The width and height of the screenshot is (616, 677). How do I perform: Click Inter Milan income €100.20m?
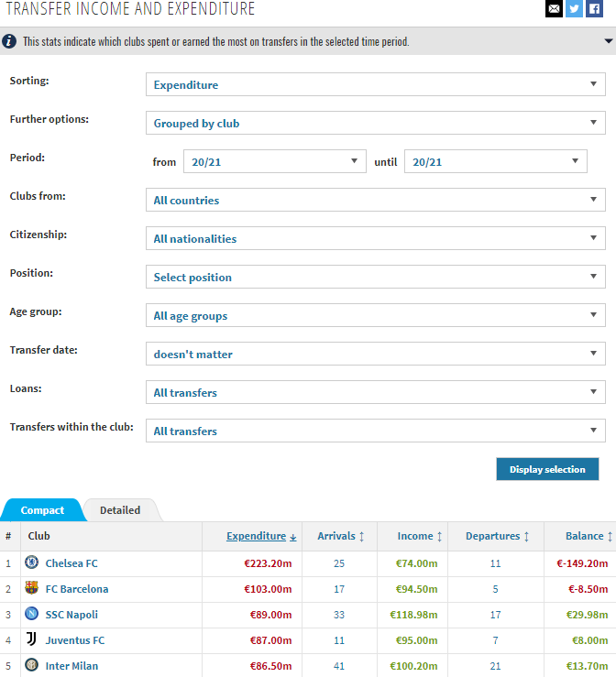413,666
